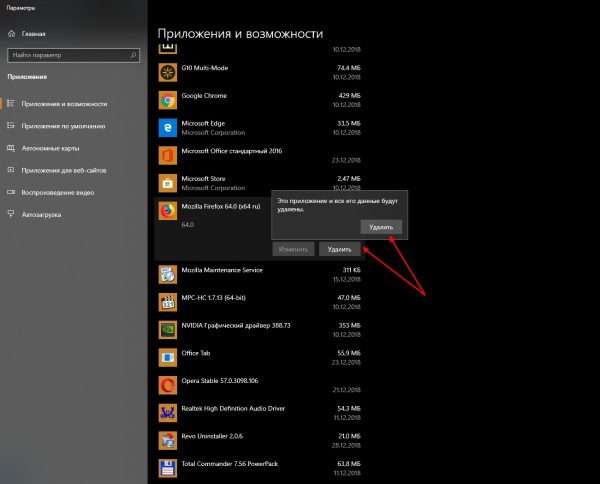600x484 pixels.
Task: Click the Приложения для веб-сайтов sidebar icon
Action: click(11, 170)
